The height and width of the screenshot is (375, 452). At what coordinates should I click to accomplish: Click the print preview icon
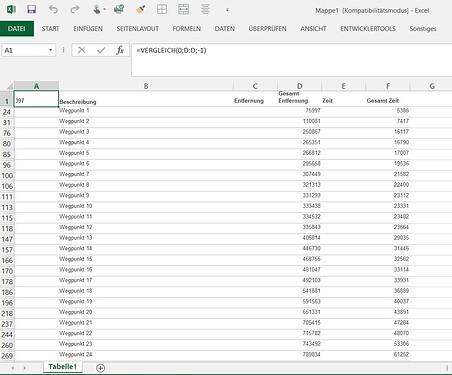coord(119,9)
